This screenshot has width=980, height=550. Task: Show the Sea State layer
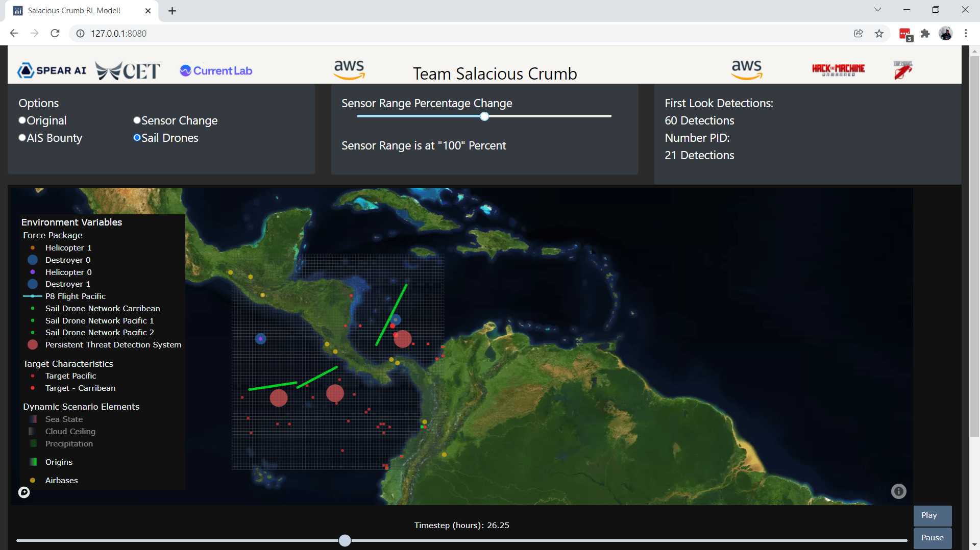64,419
